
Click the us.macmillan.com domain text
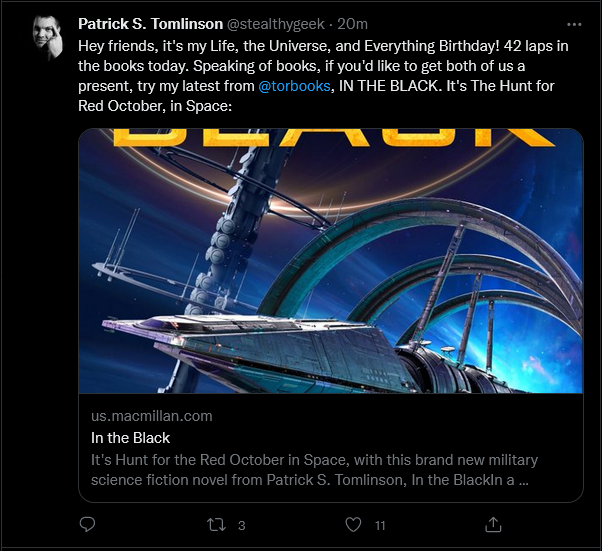[152, 416]
